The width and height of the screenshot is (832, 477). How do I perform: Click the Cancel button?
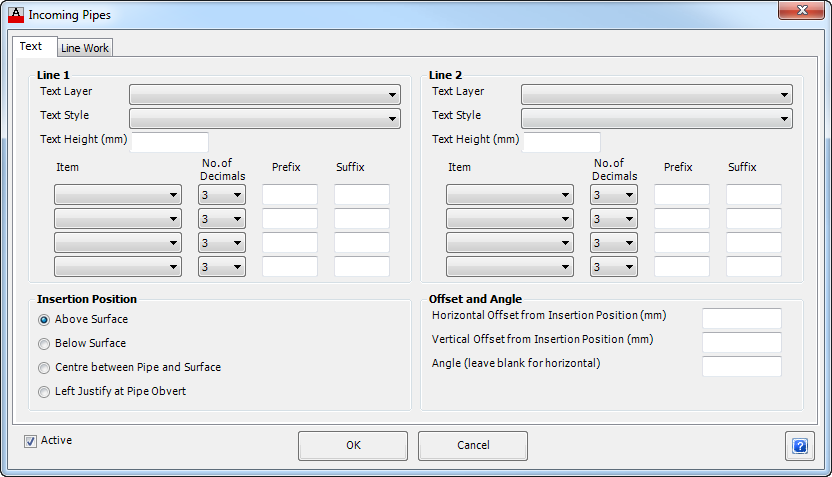tap(473, 445)
